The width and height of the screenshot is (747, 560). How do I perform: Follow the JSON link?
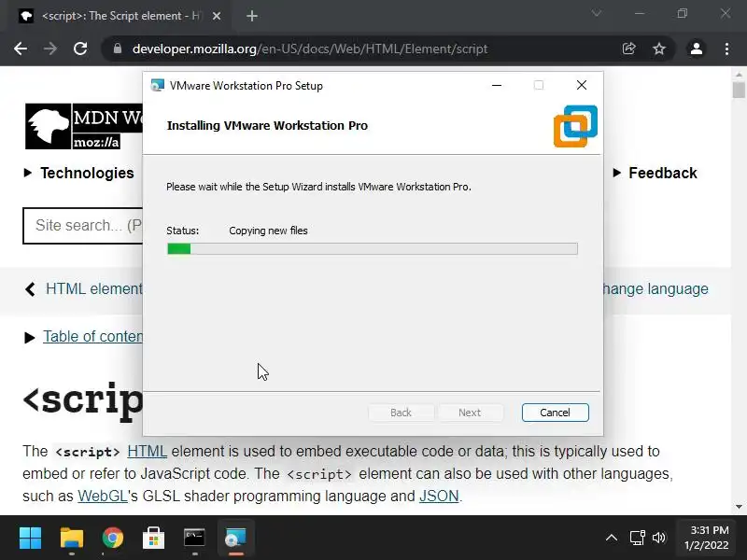pyautogui.click(x=439, y=496)
